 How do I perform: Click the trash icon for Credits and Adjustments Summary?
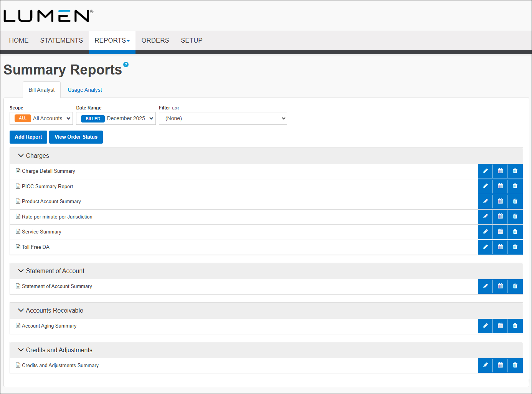pos(515,365)
